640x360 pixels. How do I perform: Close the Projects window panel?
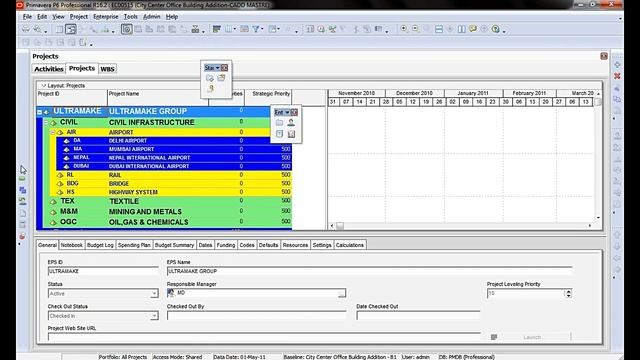604,56
